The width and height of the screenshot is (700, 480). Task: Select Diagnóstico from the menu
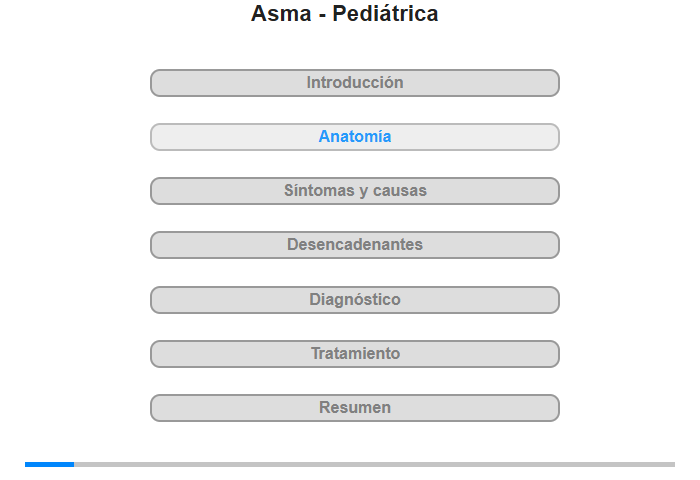tap(355, 300)
